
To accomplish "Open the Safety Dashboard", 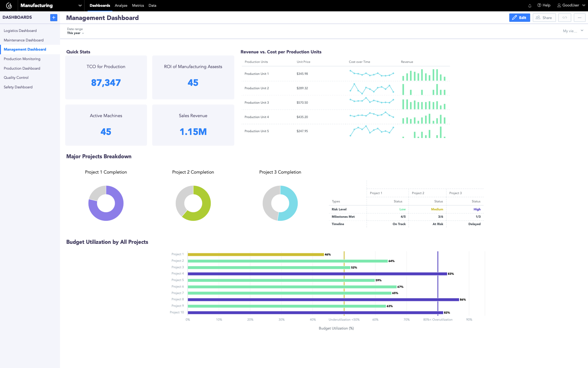I will [x=18, y=87].
